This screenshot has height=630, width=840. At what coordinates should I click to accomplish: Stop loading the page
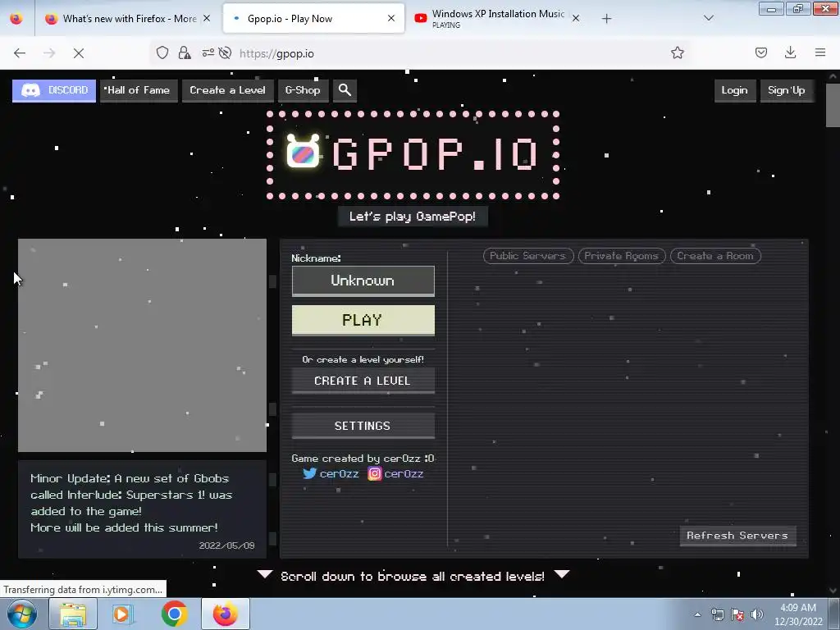point(79,53)
